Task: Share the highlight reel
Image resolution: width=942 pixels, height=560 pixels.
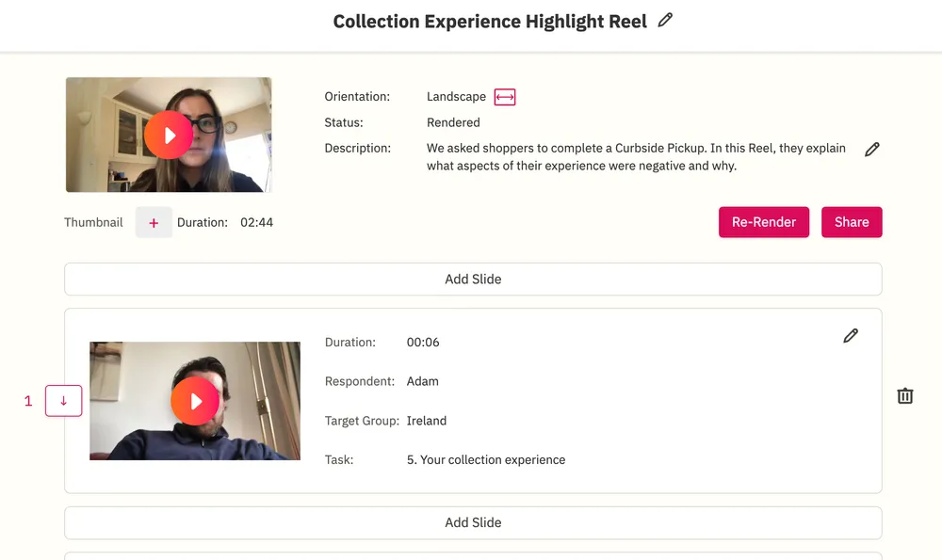Action: point(852,222)
